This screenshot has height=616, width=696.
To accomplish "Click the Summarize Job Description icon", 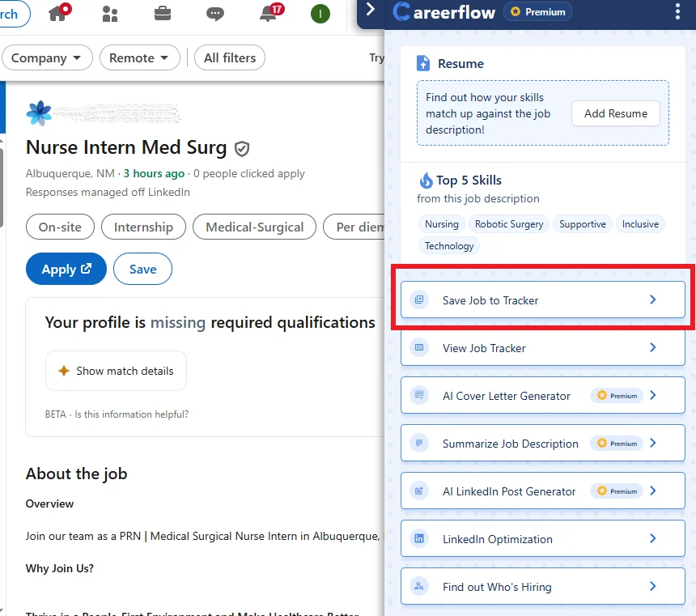I will [418, 443].
